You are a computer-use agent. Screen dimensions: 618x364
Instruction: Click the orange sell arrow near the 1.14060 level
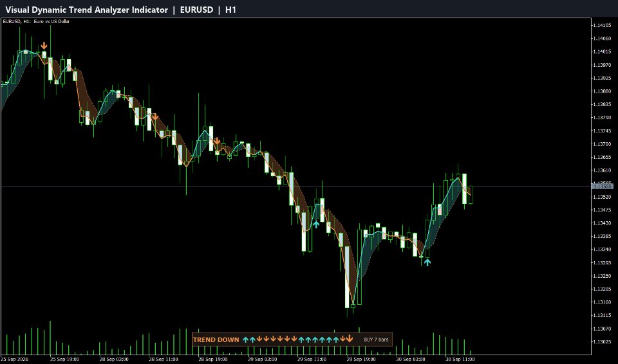click(x=44, y=46)
